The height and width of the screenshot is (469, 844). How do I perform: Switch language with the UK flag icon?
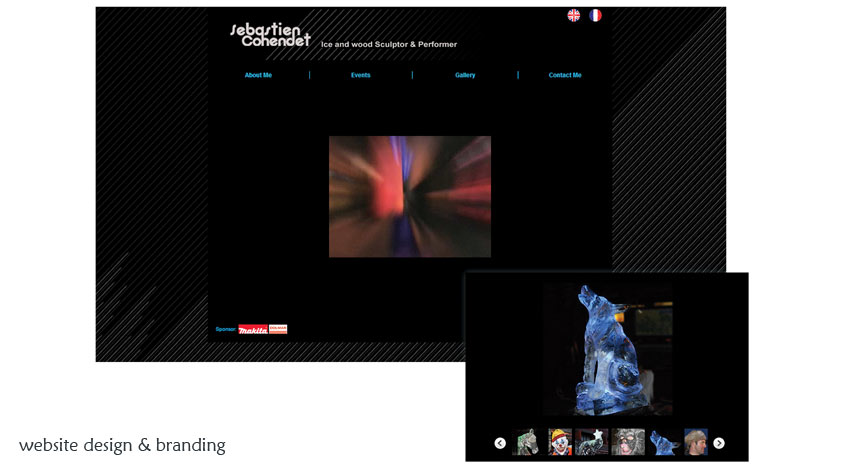pyautogui.click(x=574, y=15)
